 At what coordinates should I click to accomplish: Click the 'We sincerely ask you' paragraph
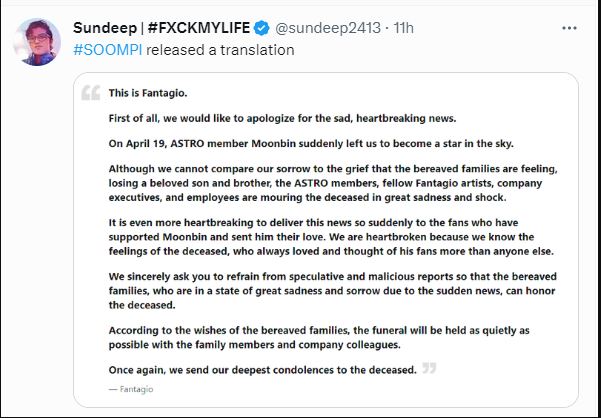click(x=333, y=291)
